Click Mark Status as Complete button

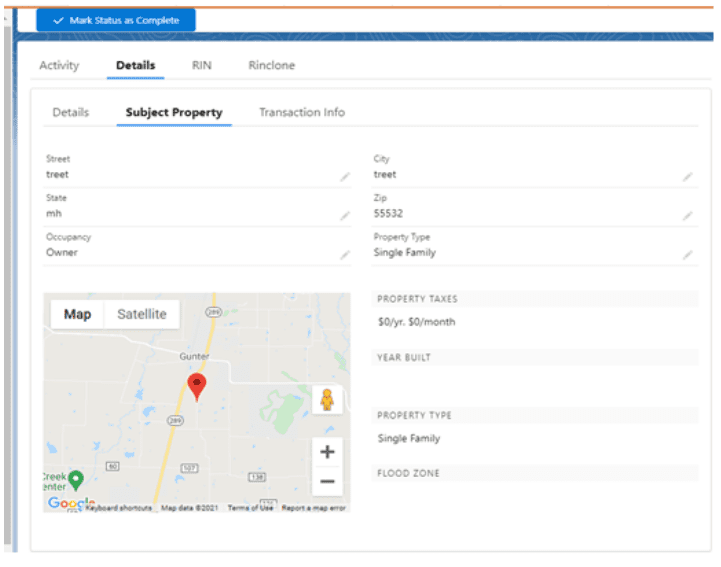click(116, 20)
